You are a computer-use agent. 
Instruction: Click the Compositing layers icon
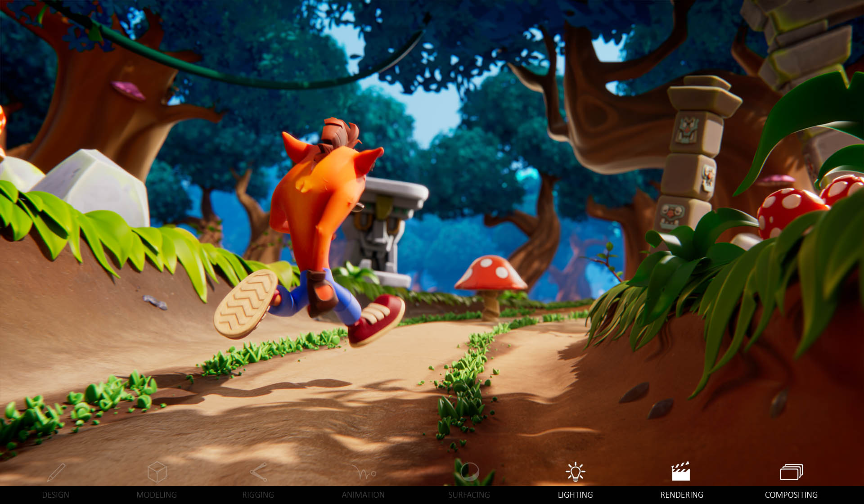point(791,472)
